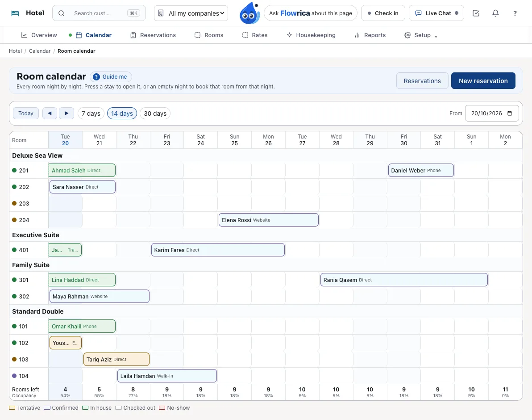532x420 pixels.
Task: Go to the Housekeeping tab
Action: pyautogui.click(x=311, y=35)
